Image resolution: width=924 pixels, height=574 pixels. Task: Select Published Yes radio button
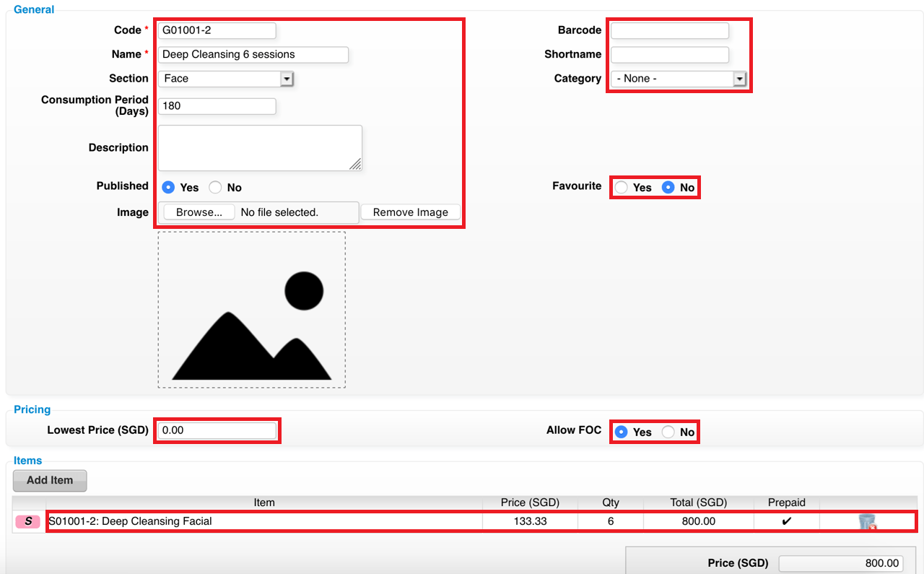168,187
